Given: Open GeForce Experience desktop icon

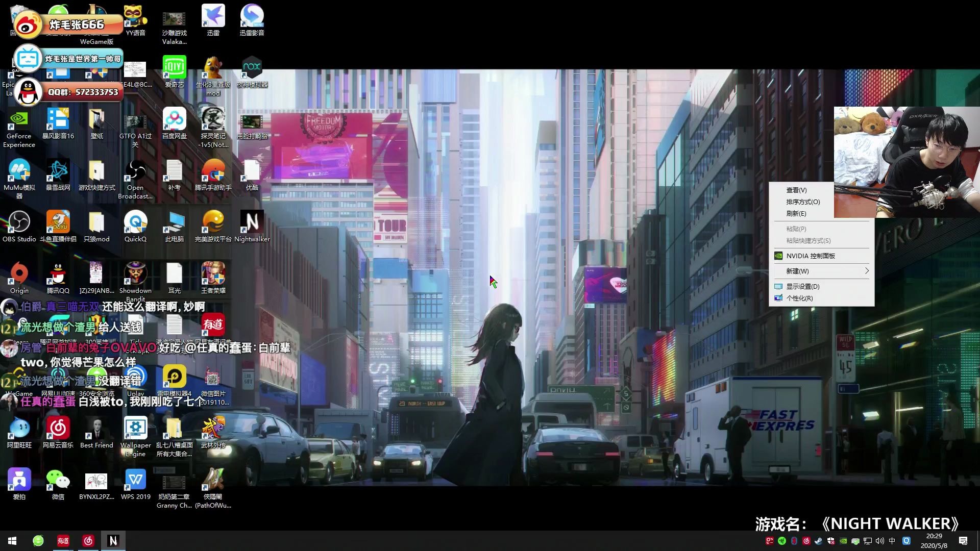Looking at the screenshot, I should (x=19, y=128).
